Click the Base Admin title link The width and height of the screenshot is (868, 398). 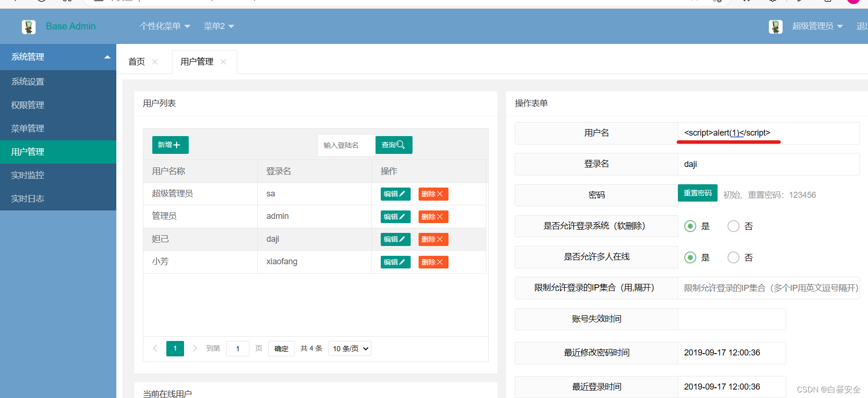(71, 27)
